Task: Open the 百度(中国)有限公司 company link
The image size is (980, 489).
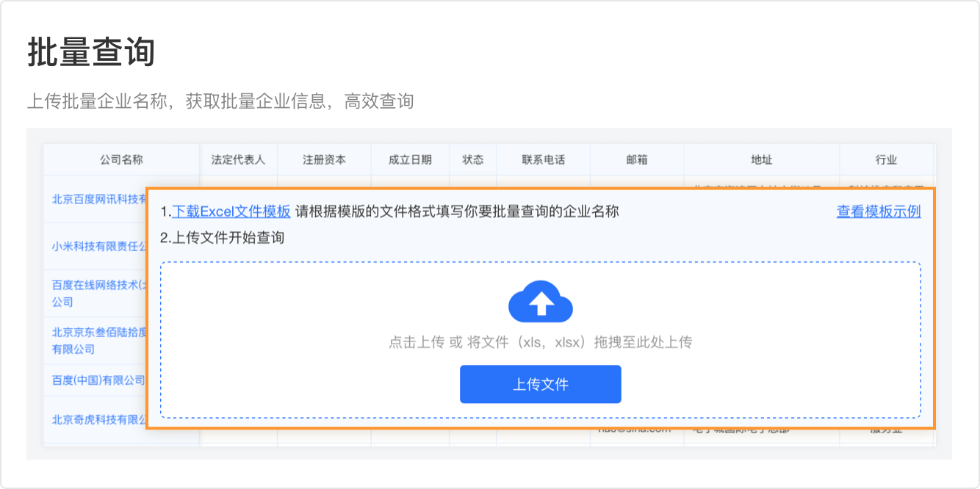Action: click(98, 380)
